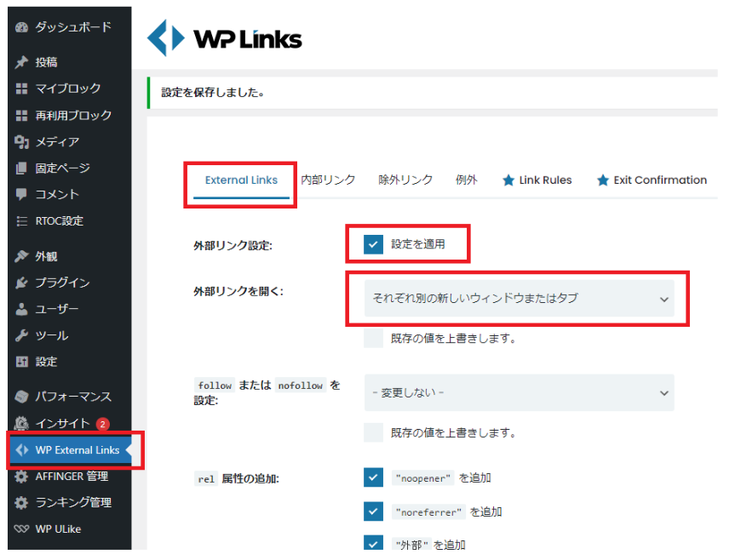
Task: Click the wrench icon beside ツール
Action: coord(22,335)
